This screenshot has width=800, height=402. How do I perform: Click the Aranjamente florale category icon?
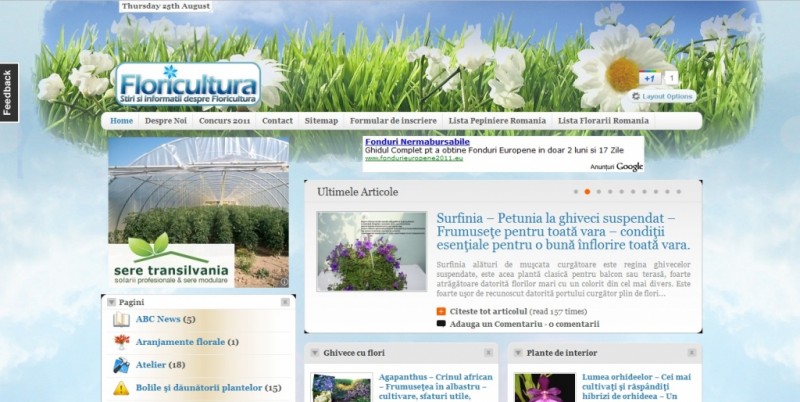click(121, 342)
